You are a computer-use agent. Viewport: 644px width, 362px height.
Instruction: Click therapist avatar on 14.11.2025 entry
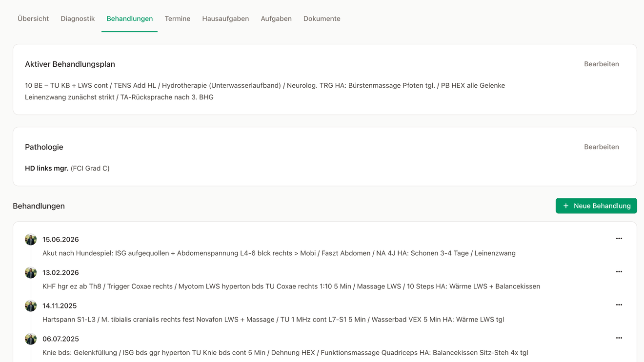(31, 305)
